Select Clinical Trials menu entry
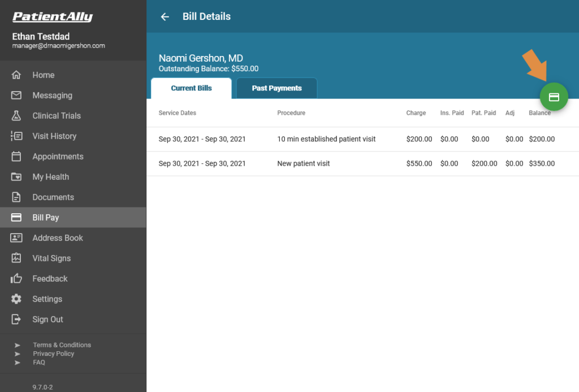Viewport: 579px width, 392px height. pos(73,115)
